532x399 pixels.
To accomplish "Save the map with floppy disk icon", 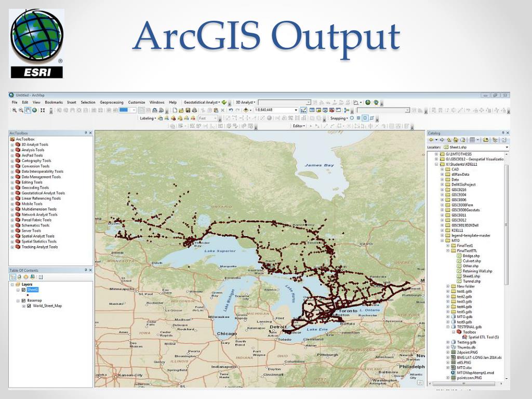I will click(188, 110).
